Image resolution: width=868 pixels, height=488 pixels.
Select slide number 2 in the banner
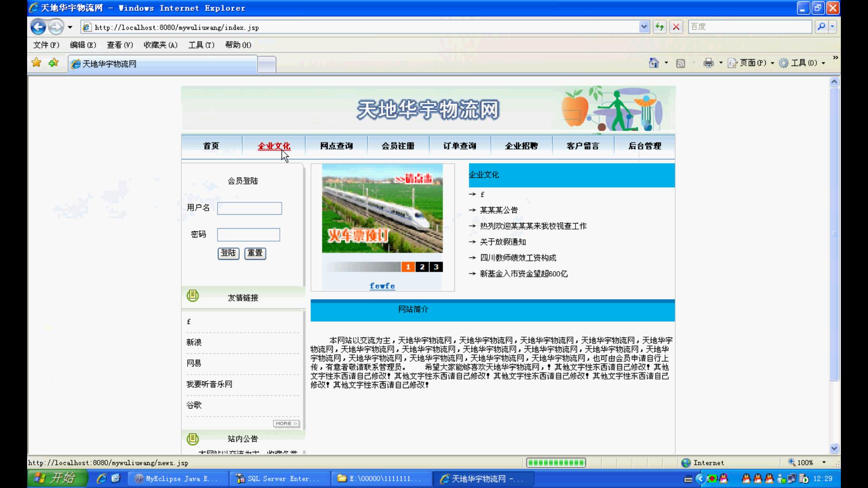[422, 267]
